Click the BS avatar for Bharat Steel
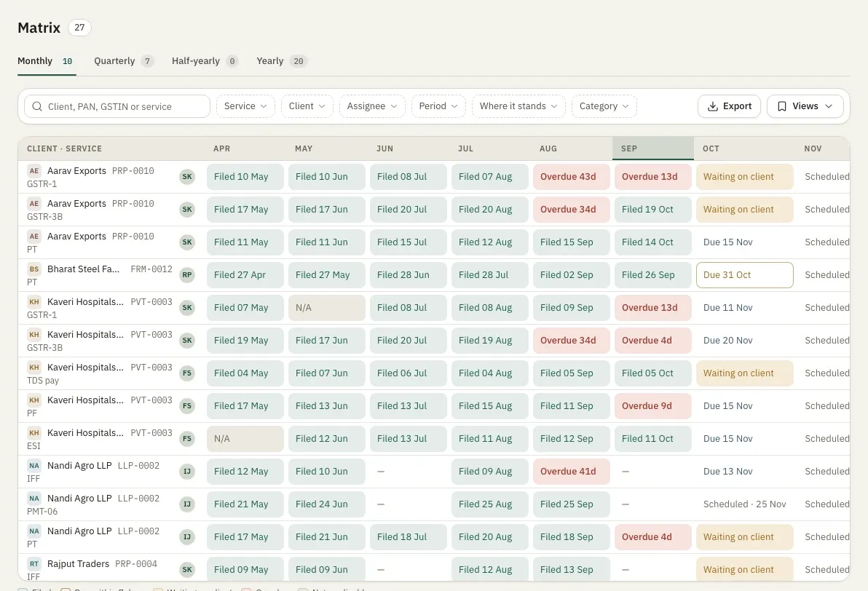 click(34, 269)
